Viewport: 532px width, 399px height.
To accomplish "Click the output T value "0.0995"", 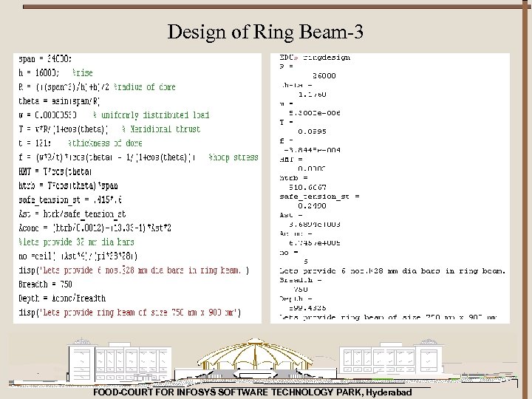I will [312, 132].
